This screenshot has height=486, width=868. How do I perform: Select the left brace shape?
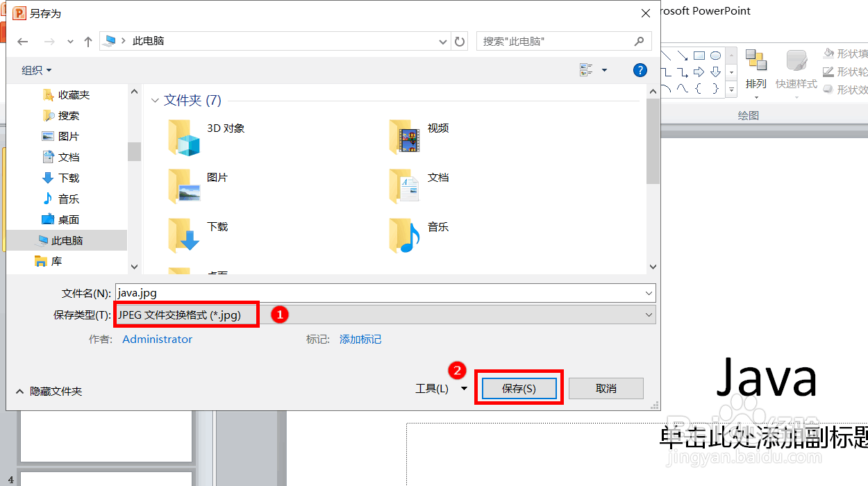point(699,88)
